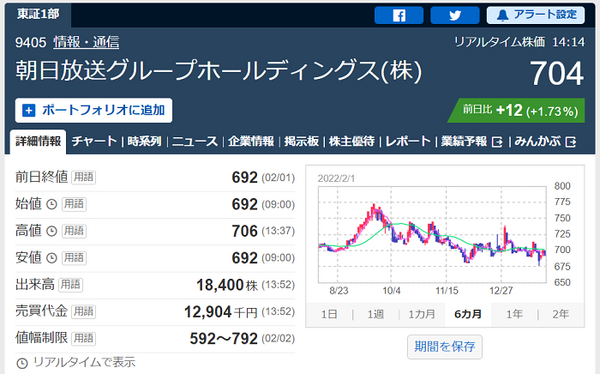Click the plus icon in ポートフォリオに追加

pyautogui.click(x=29, y=111)
